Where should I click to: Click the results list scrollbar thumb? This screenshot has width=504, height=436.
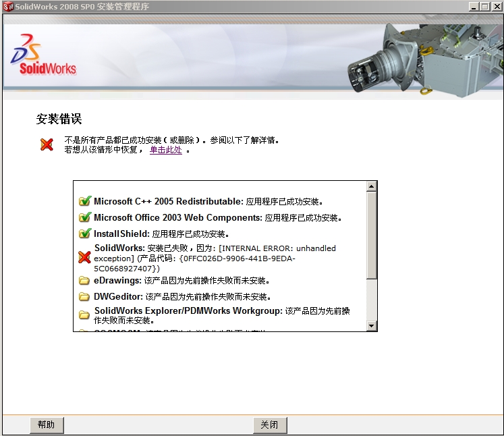[371, 235]
